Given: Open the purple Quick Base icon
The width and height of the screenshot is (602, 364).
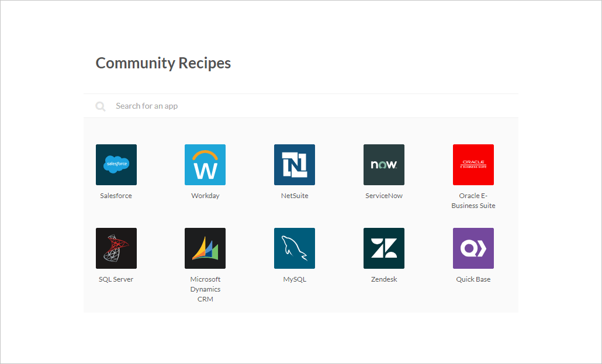Looking at the screenshot, I should (473, 248).
